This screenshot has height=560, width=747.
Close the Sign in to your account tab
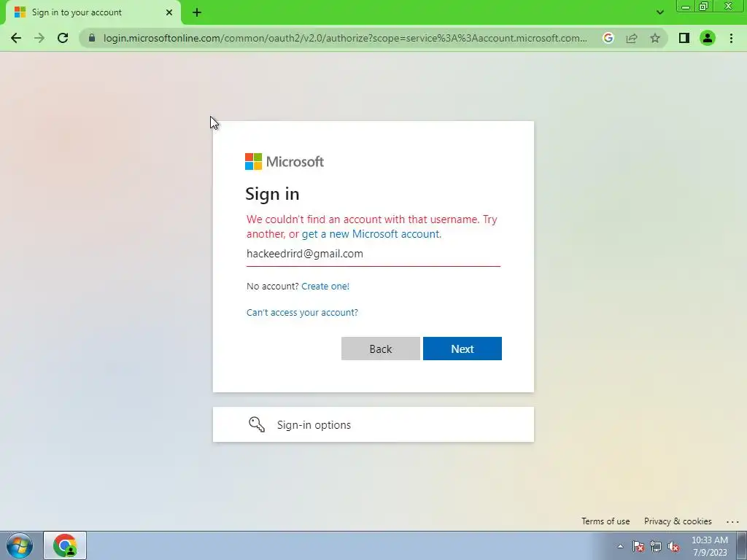(x=169, y=12)
